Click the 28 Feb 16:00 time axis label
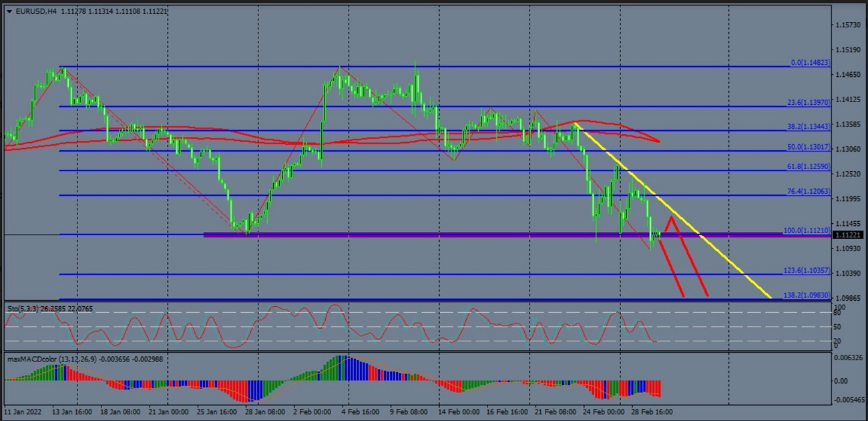The height and width of the screenshot is (421, 868). click(x=651, y=412)
